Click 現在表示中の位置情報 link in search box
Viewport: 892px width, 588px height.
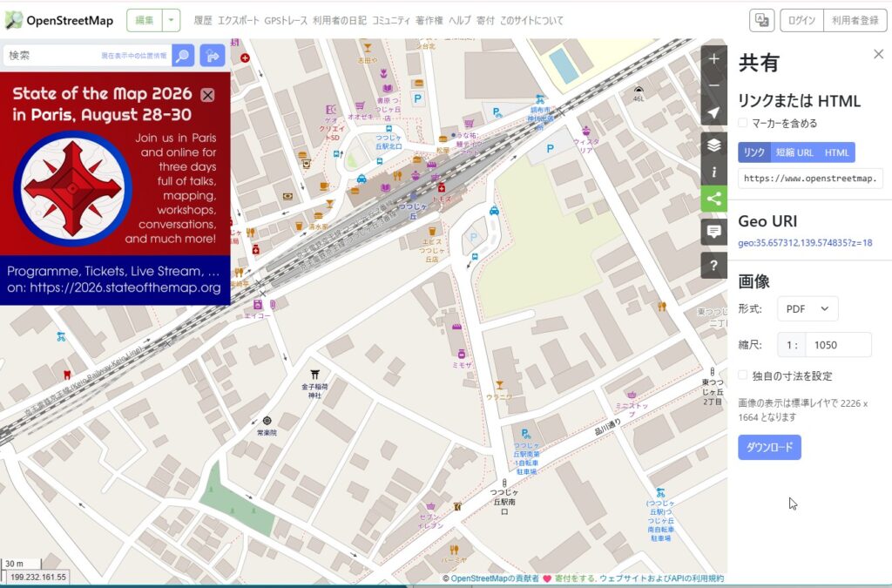tap(133, 56)
